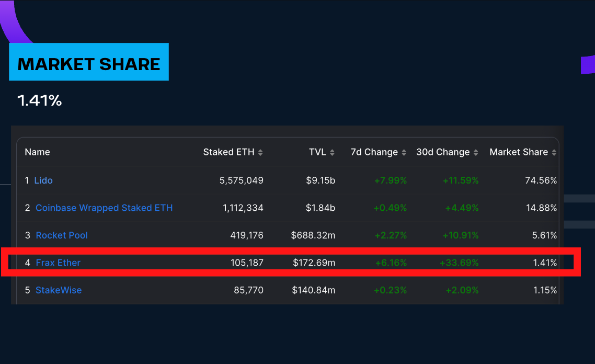Screen dimensions: 595x364
Task: Open the StakeWise link
Action: (x=59, y=290)
